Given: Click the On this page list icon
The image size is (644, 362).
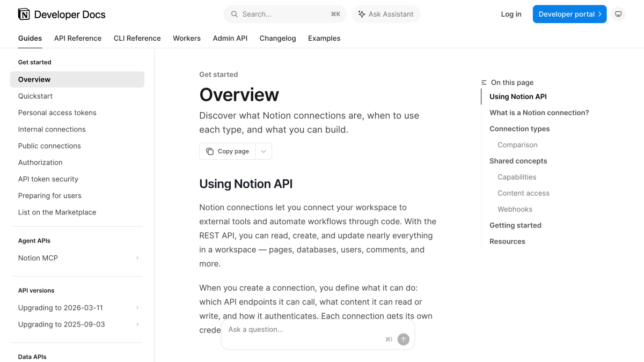Looking at the screenshot, I should tap(484, 83).
